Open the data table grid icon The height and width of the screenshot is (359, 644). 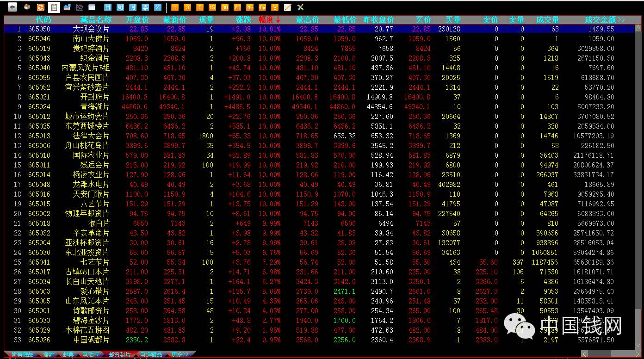(x=92, y=7)
